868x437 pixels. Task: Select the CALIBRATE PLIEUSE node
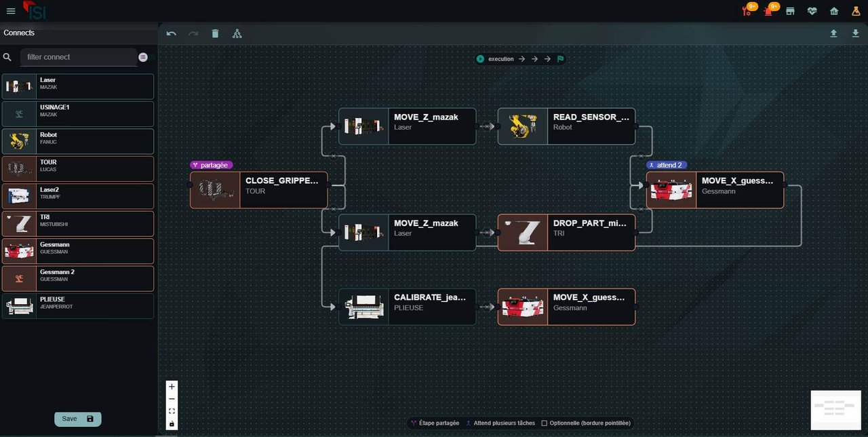point(408,307)
